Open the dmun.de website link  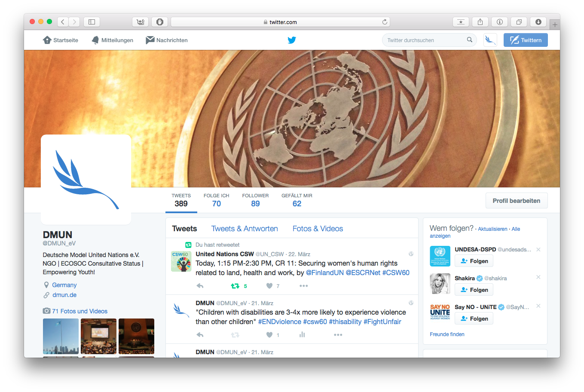[64, 295]
